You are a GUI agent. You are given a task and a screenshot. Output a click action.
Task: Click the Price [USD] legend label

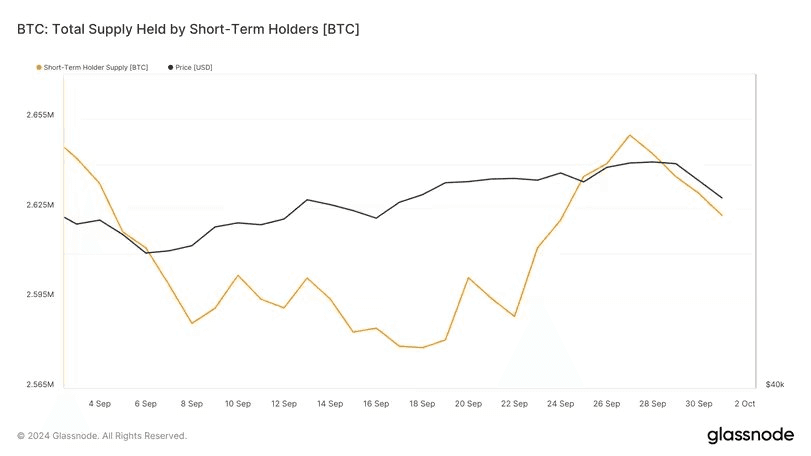pos(194,68)
